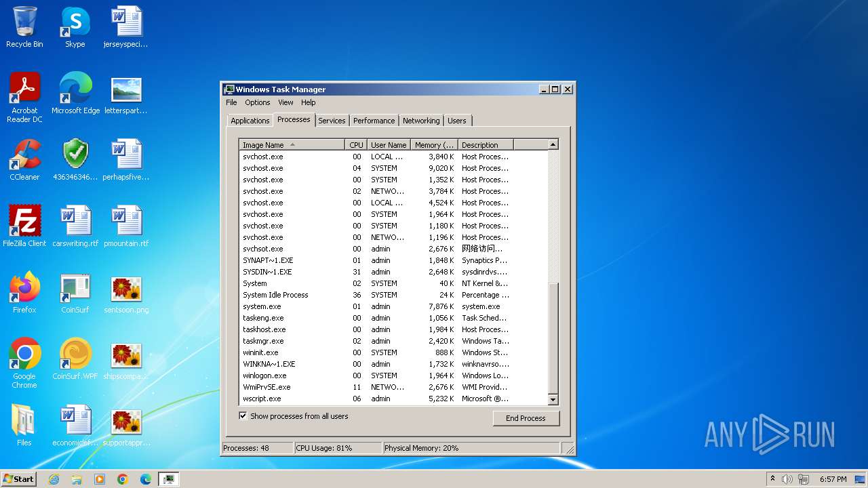868x488 pixels.
Task: Click the process list scroll down arrow
Action: [553, 400]
